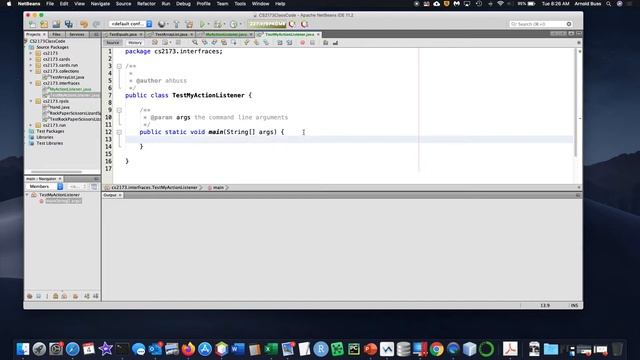Collapse the cs2173.interfraces package node

(x=31, y=83)
